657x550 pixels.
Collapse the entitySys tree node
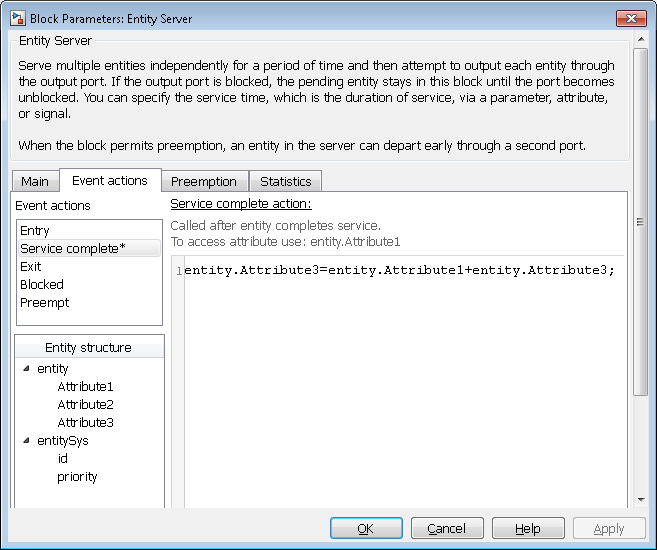(x=26, y=441)
